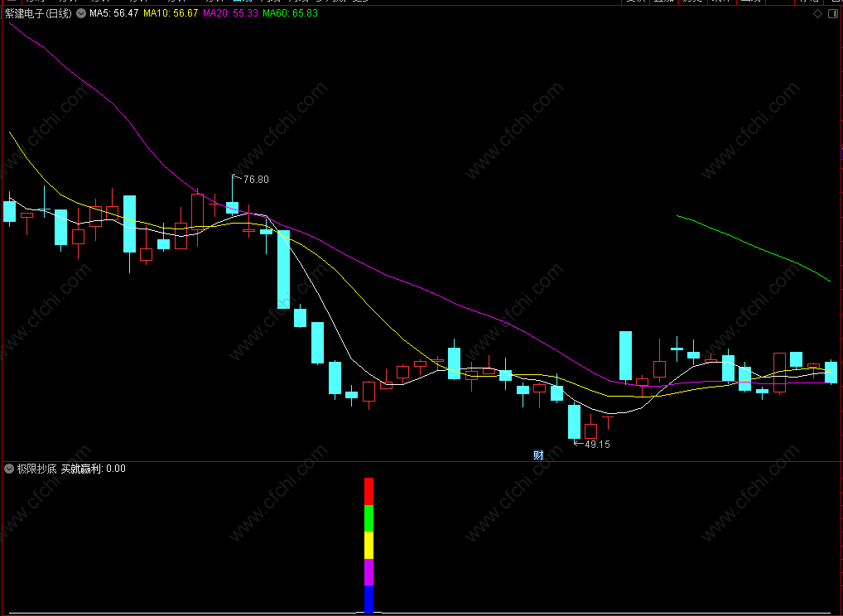Click the red segment of the signal bar
The width and height of the screenshot is (843, 616).
pyautogui.click(x=369, y=491)
